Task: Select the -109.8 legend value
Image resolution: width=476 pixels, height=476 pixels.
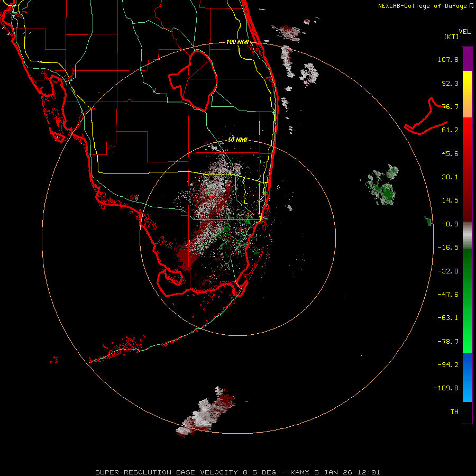Action: coord(446,388)
